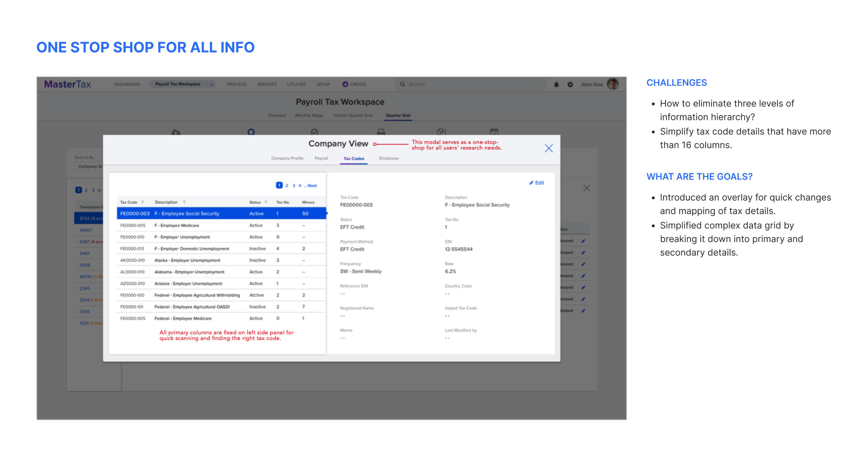
Task: Click John Doe's avatar photo
Action: [x=612, y=84]
